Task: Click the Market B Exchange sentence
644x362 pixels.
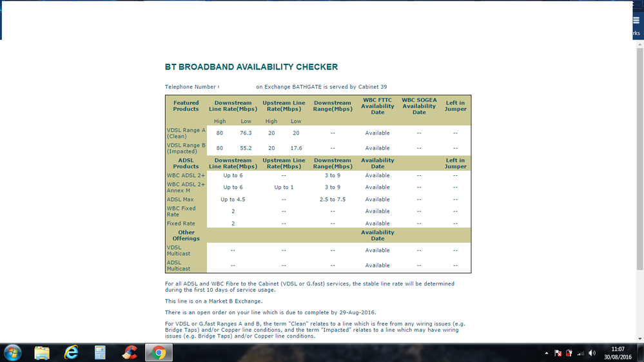Action: [213, 301]
